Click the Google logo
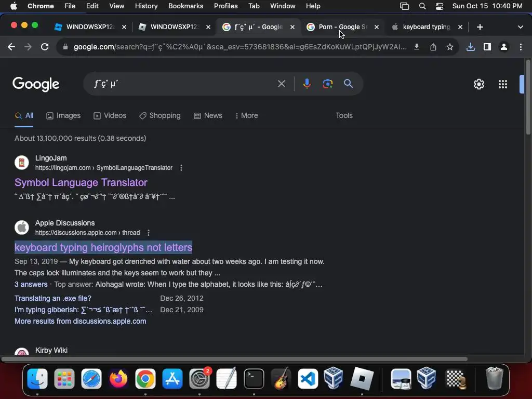 tap(36, 84)
